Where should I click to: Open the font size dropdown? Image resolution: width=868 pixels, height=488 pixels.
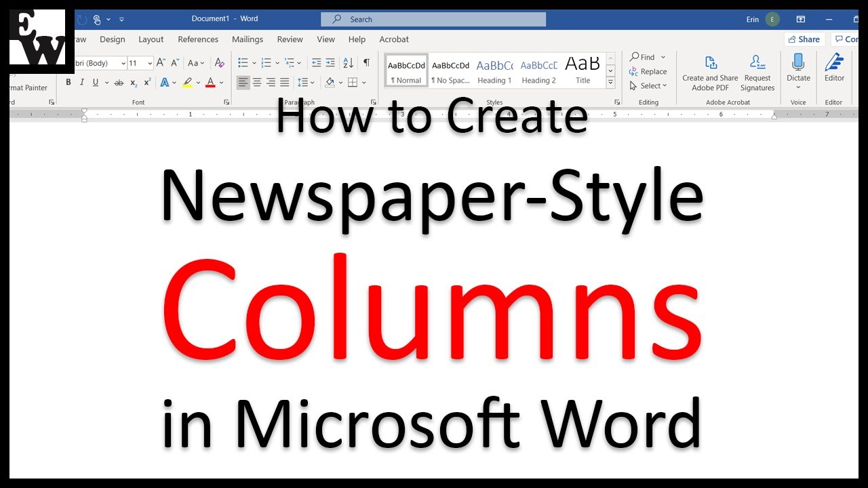point(150,63)
